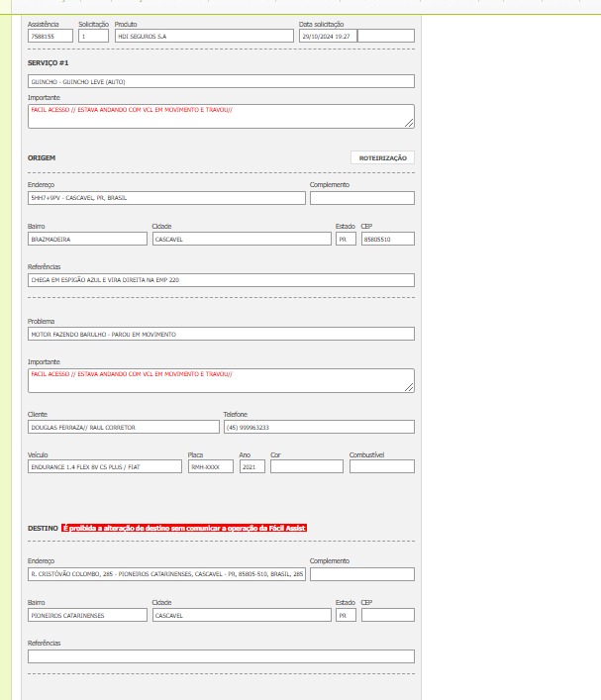Click the Data solicitação date field

tap(328, 36)
